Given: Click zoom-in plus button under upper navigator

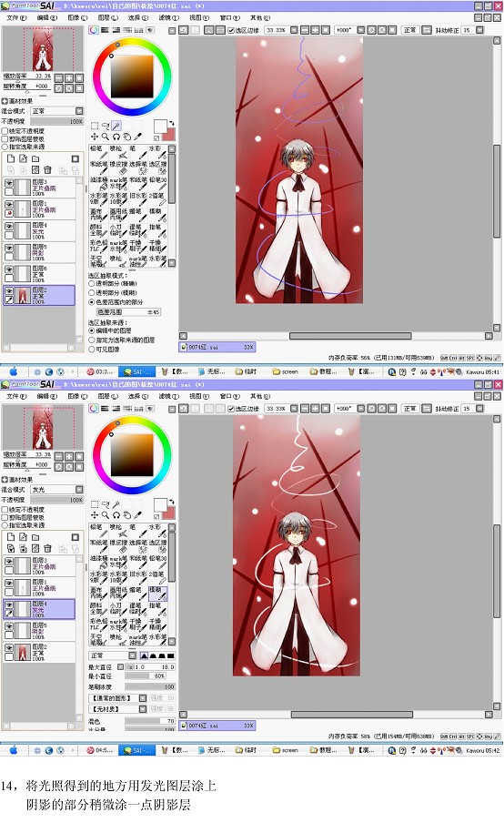Looking at the screenshot, I should (69, 78).
